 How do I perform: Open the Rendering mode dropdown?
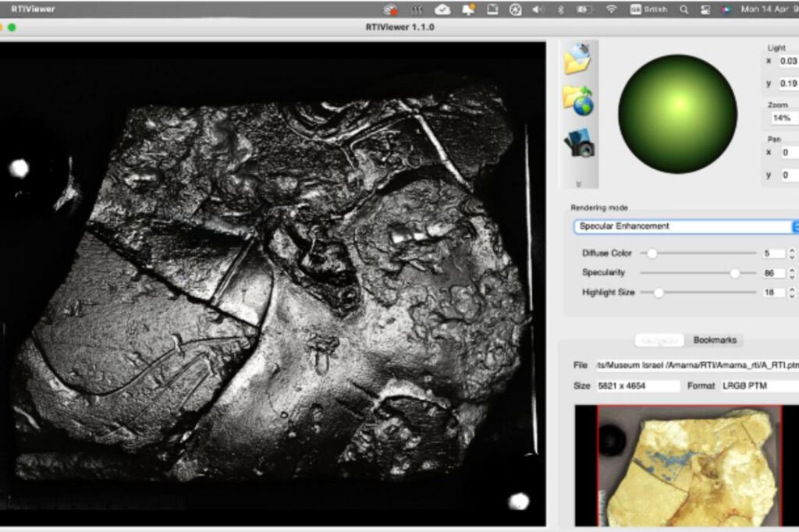tap(686, 226)
